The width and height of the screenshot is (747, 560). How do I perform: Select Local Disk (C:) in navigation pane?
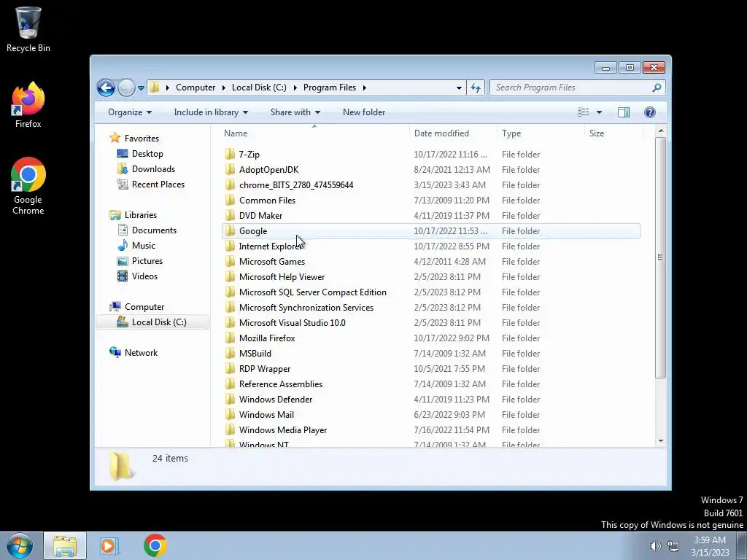pyautogui.click(x=159, y=322)
